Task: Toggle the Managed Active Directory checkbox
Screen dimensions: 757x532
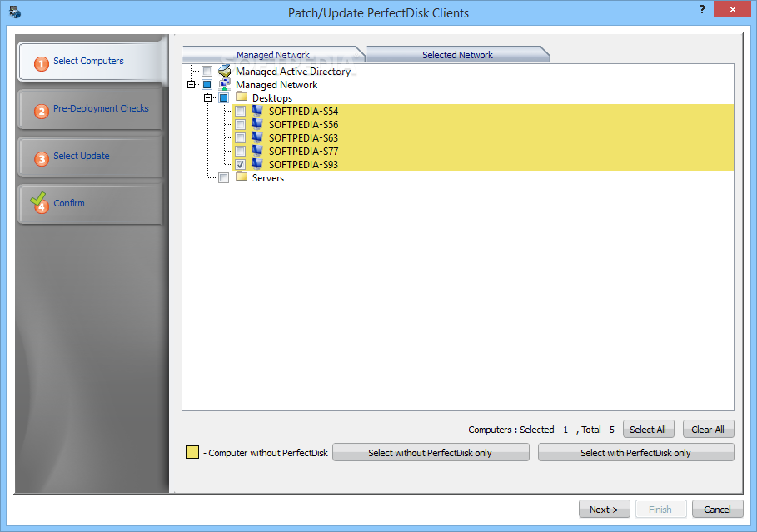Action: click(x=207, y=71)
